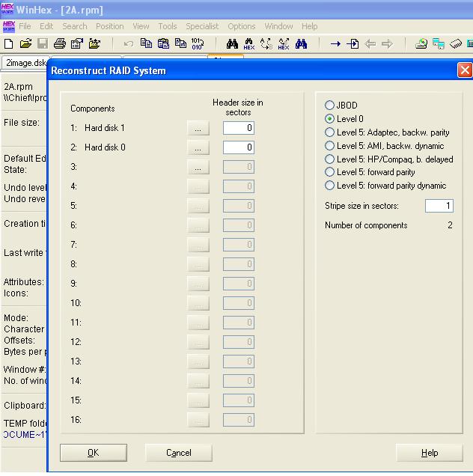Screen dimensions: 473x476
Task: Cancel the Reconstruct RAID dialog
Action: pyautogui.click(x=179, y=453)
